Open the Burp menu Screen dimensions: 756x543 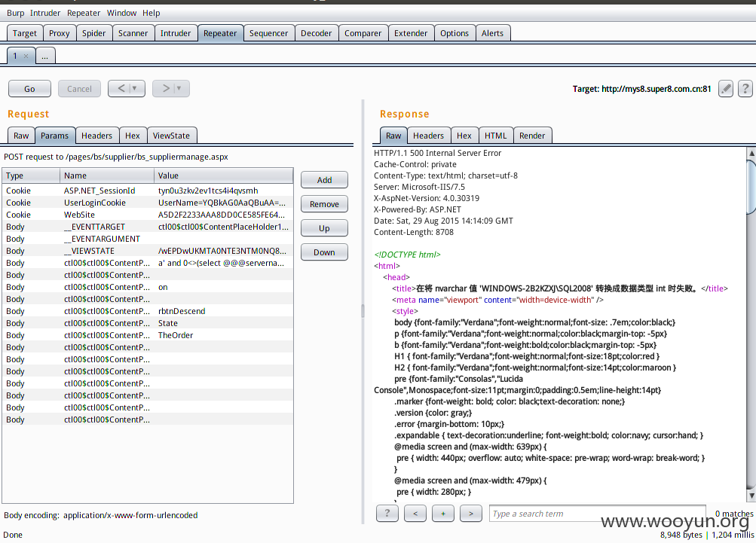(15, 13)
